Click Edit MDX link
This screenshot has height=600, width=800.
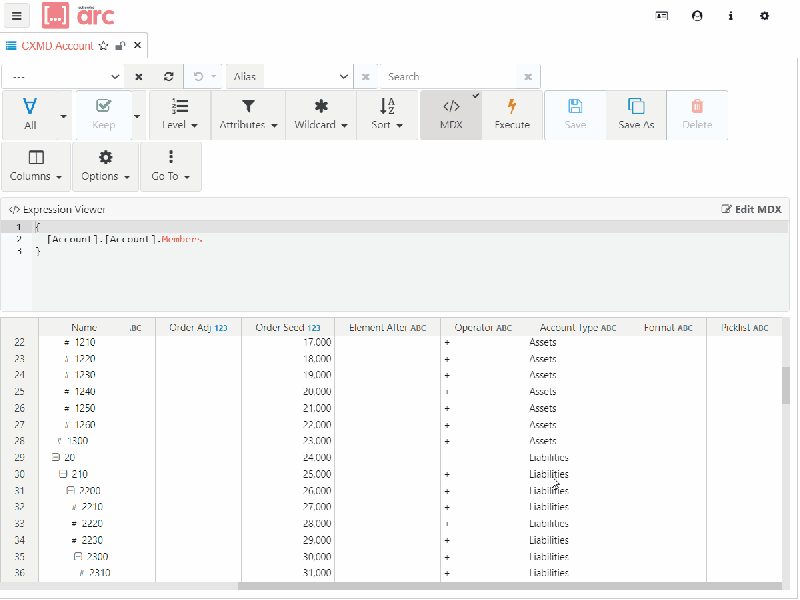tap(751, 209)
